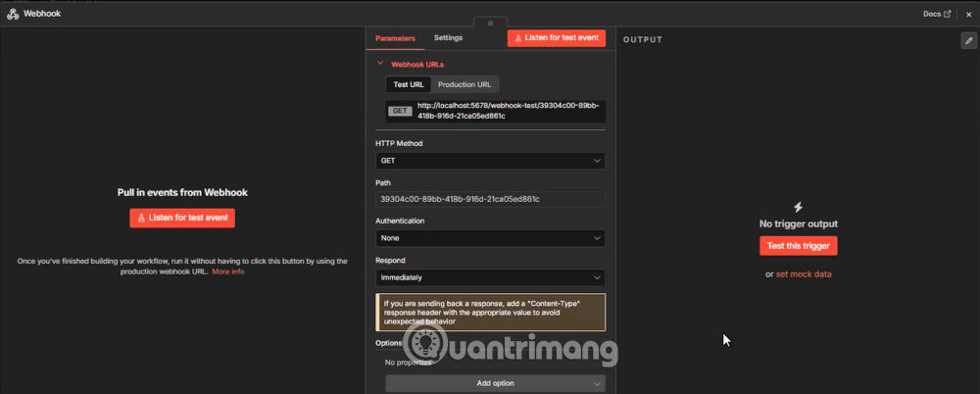
Task: Copy the localhost webhook-test URL
Action: pos(509,111)
